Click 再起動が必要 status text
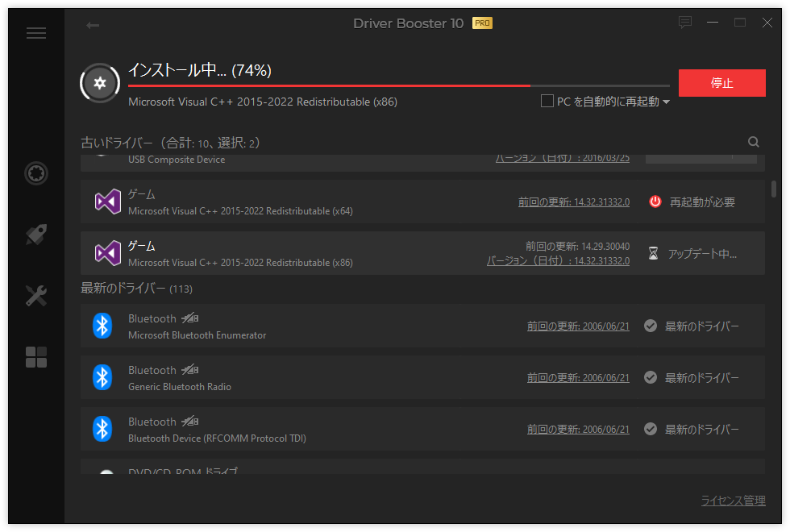 coord(702,202)
